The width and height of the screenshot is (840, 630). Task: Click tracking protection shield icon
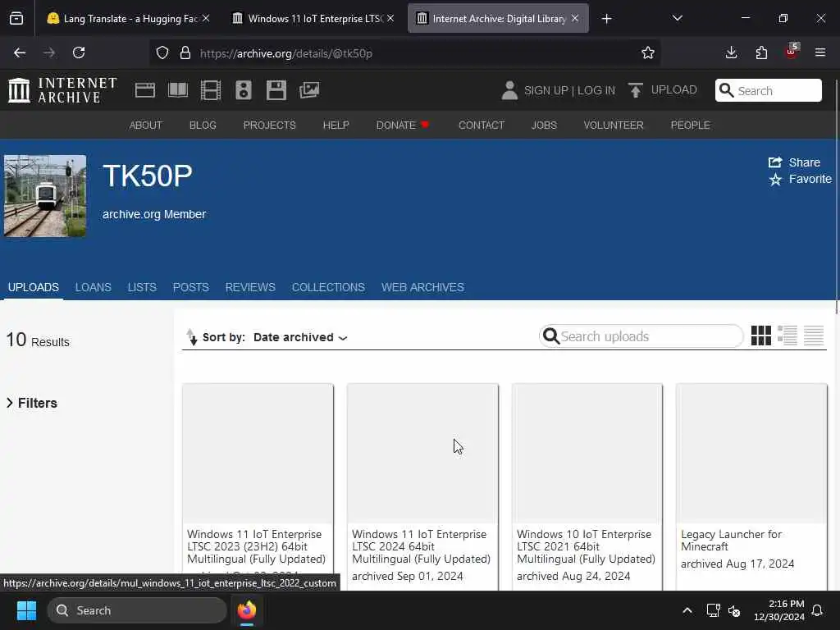[x=162, y=53]
